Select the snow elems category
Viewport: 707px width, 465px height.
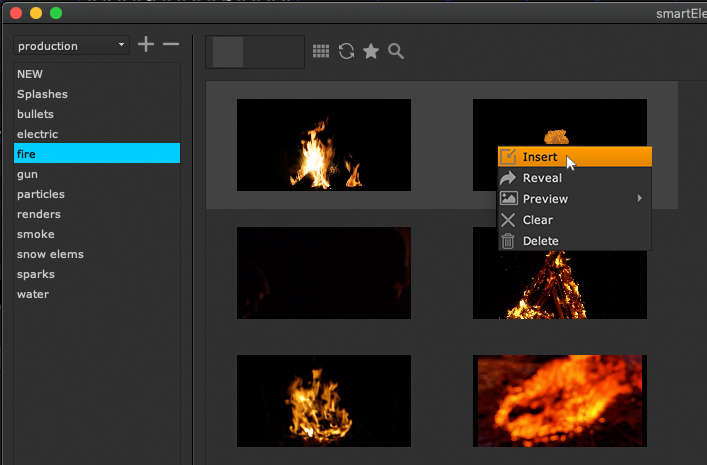pos(50,254)
